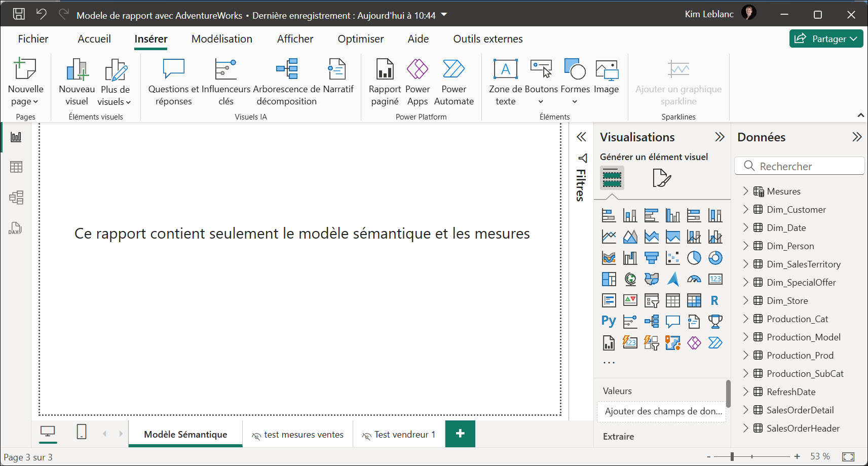The image size is (868, 466).
Task: Zoom in with the plus button
Action: coord(797,456)
